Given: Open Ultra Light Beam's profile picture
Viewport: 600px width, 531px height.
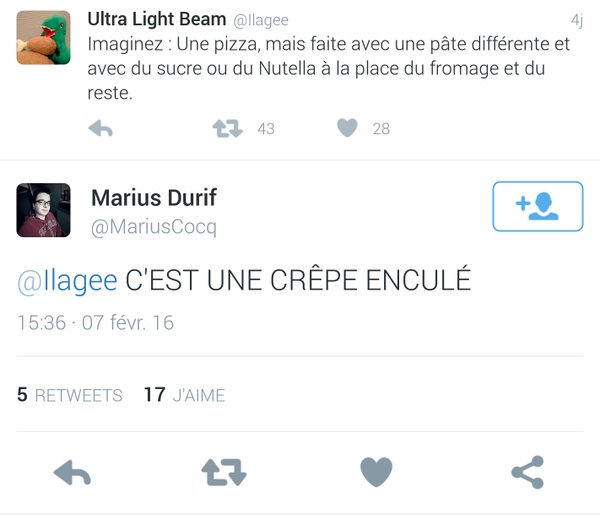Looking at the screenshot, I should coord(43,38).
